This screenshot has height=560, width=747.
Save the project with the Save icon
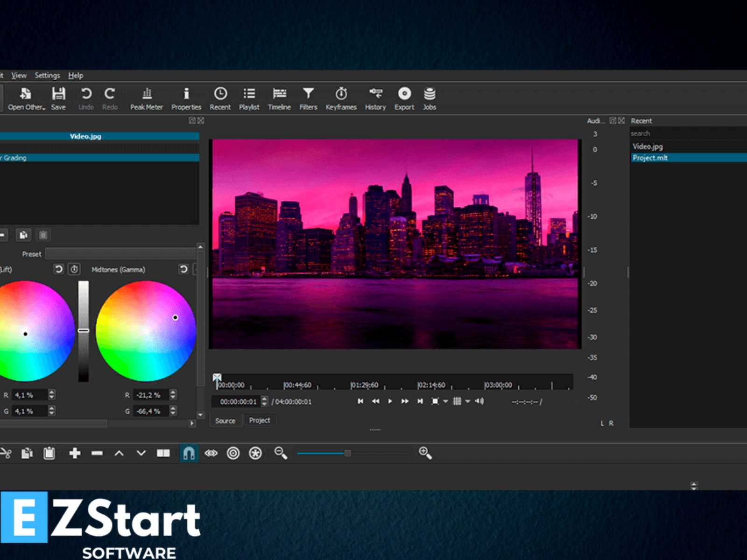(x=58, y=99)
